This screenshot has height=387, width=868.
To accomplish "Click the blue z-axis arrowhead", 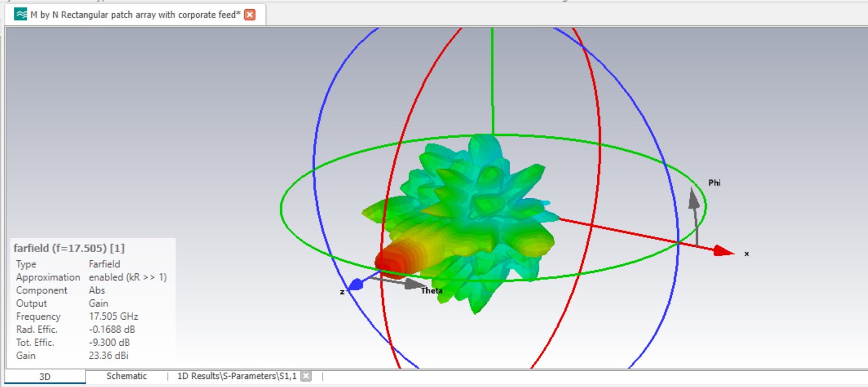I will coord(355,284).
